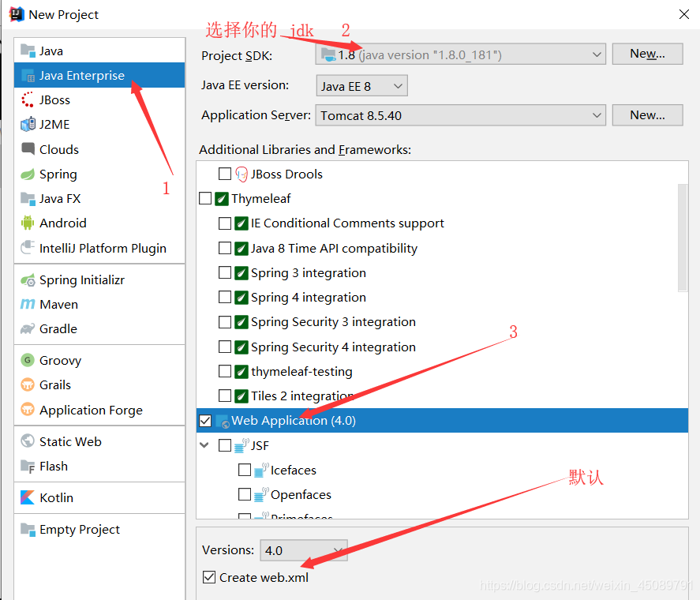Select Java Enterprise in project list
This screenshot has width=700, height=600.
point(99,75)
